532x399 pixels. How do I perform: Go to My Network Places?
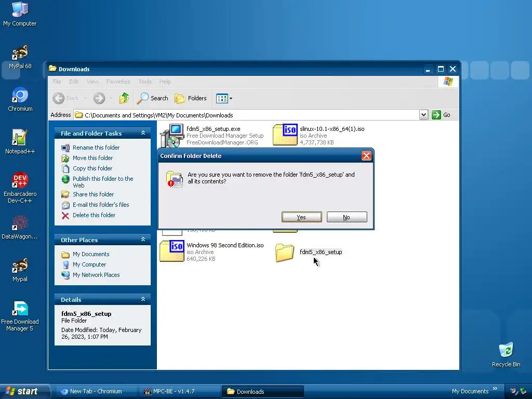(96, 275)
